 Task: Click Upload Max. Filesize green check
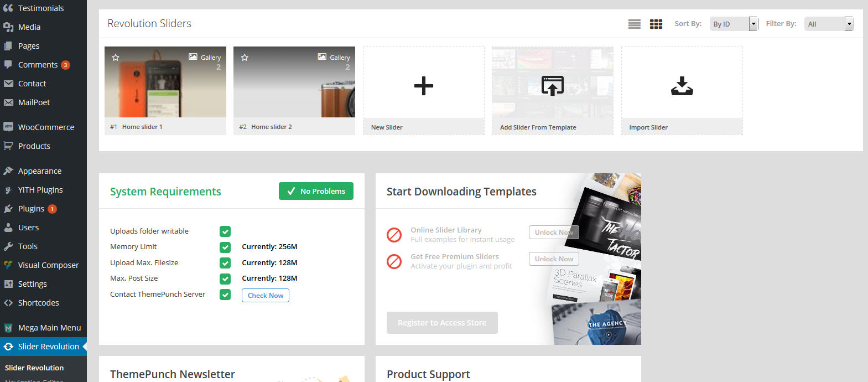[225, 263]
